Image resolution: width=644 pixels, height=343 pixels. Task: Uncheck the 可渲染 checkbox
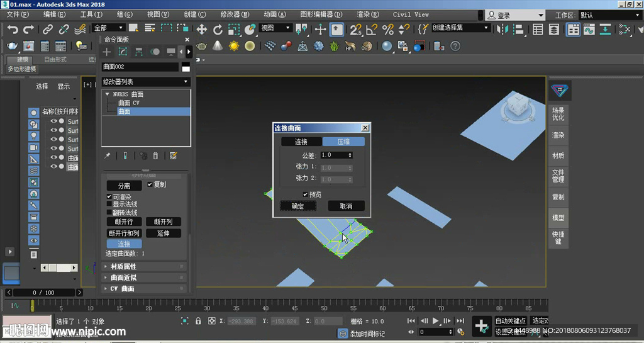pyautogui.click(x=109, y=197)
